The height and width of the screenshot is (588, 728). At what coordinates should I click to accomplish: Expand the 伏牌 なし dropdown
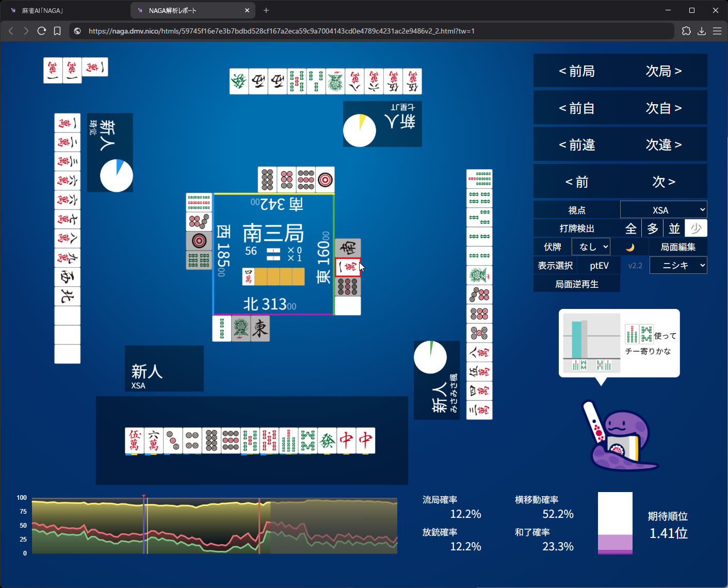coord(591,247)
